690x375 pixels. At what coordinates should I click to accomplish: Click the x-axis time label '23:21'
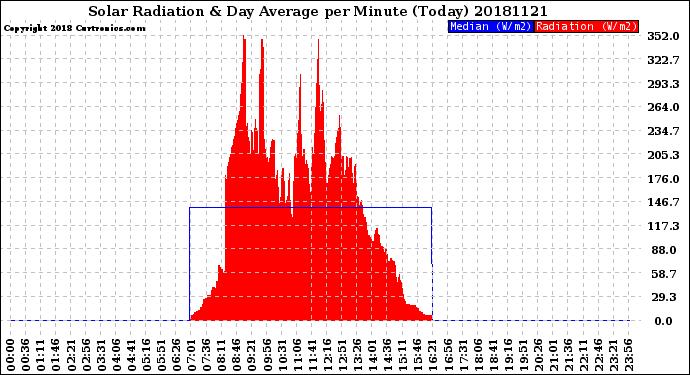pos(613,355)
